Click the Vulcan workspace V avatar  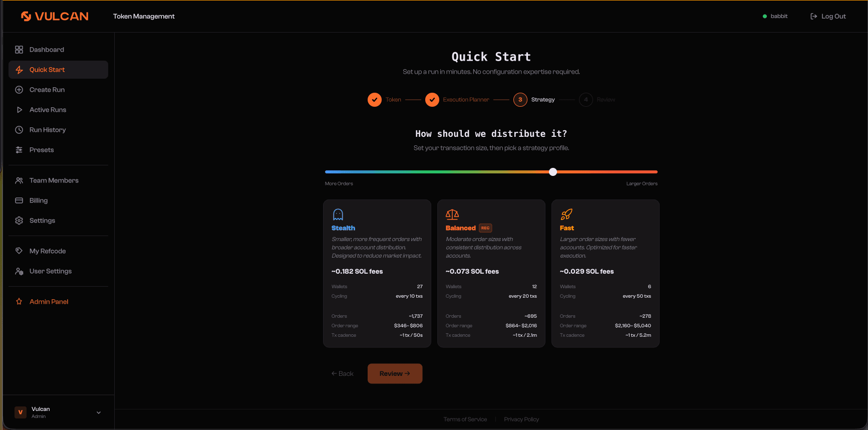click(x=21, y=412)
